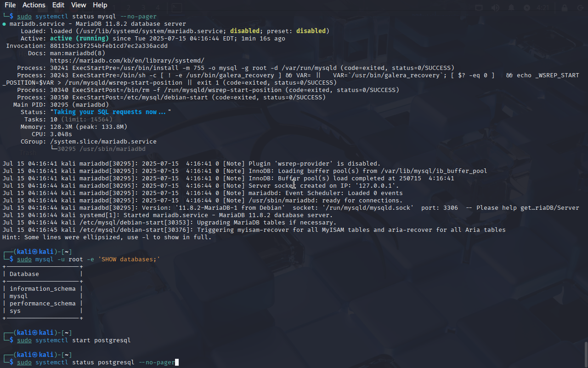
Task: Click the 'Loading buffer pool(s)' log line
Action: 245,171
